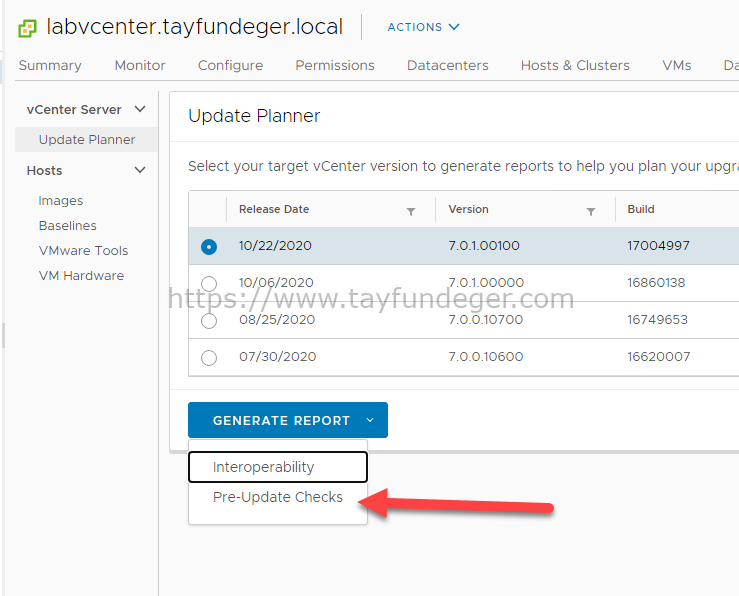
Task: Click version cell 7.0.0.10600
Action: point(485,357)
